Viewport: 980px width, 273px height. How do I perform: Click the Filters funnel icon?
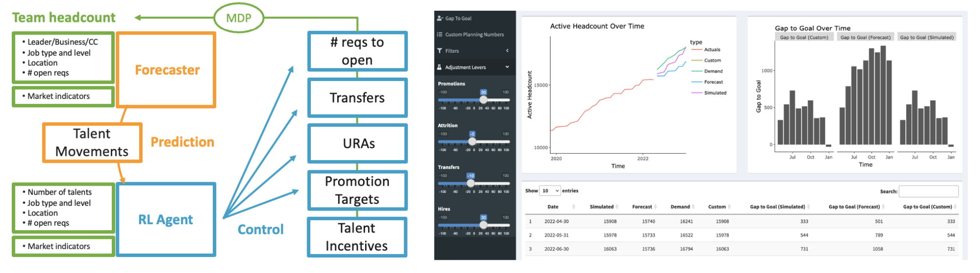(x=440, y=51)
